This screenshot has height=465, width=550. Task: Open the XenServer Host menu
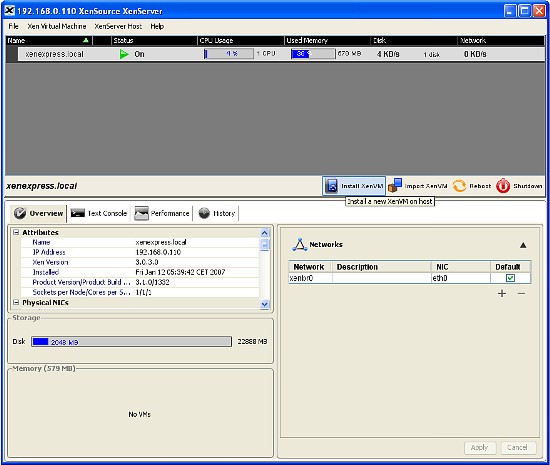pyautogui.click(x=118, y=26)
